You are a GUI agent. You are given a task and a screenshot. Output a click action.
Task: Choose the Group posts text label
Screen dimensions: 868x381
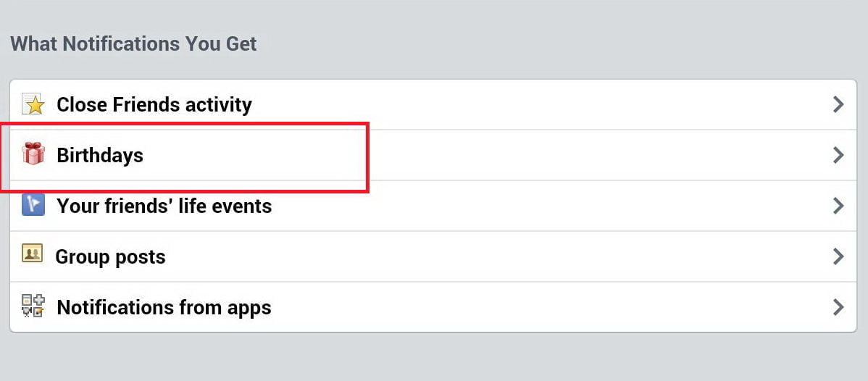click(111, 257)
